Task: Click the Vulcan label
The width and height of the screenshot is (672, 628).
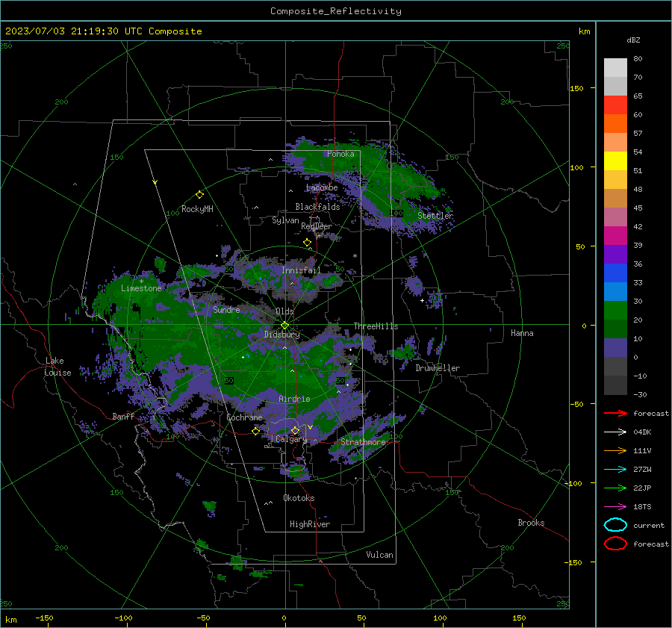Action: point(379,555)
